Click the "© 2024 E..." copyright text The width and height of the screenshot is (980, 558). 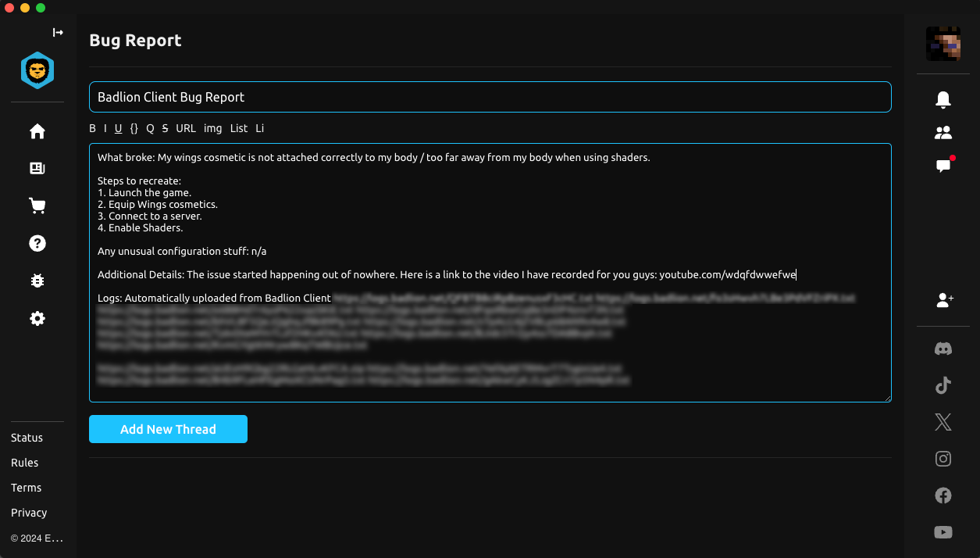click(37, 538)
